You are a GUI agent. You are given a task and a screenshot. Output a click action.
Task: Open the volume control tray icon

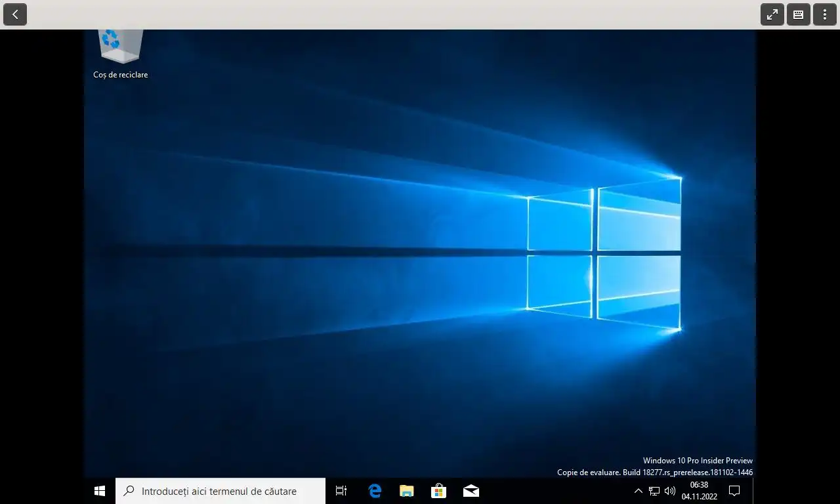pos(670,491)
